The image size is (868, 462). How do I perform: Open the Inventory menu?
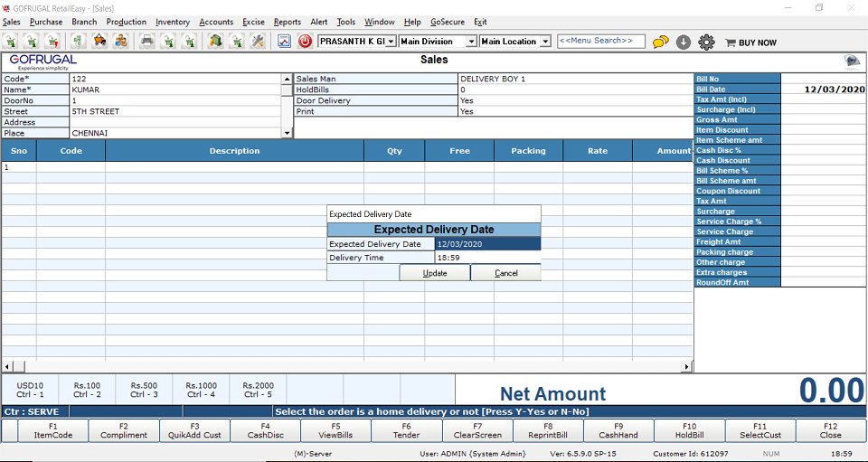(x=173, y=22)
